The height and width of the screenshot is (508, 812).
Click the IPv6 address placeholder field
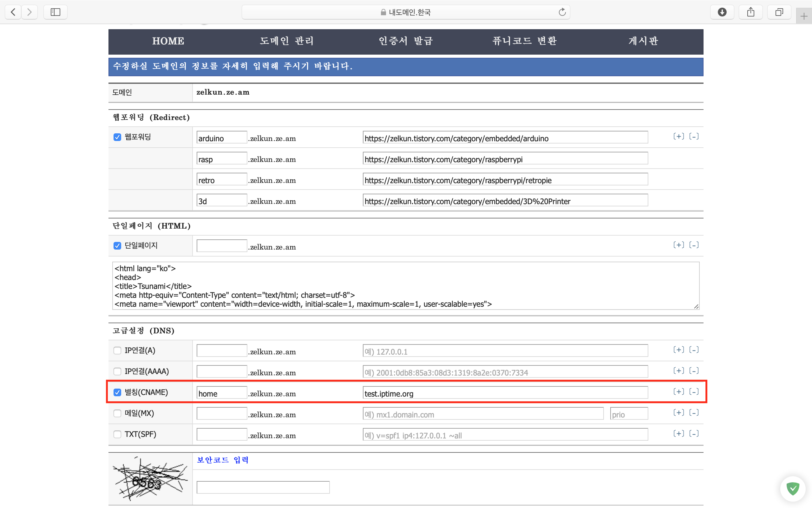click(505, 371)
